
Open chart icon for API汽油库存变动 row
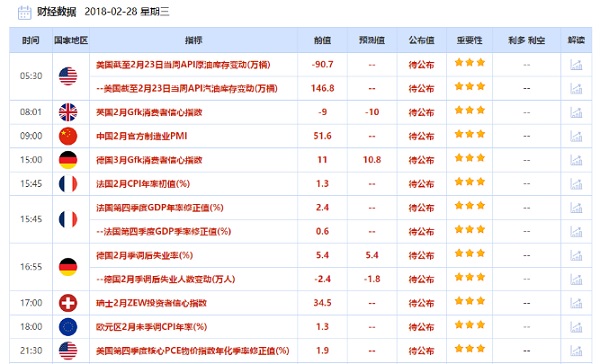click(576, 88)
